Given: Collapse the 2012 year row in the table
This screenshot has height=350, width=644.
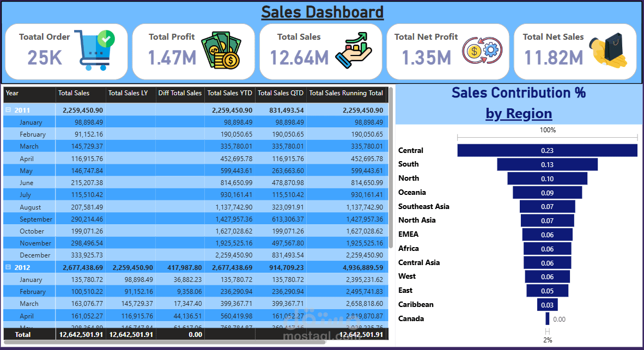Looking at the screenshot, I should (x=8, y=267).
